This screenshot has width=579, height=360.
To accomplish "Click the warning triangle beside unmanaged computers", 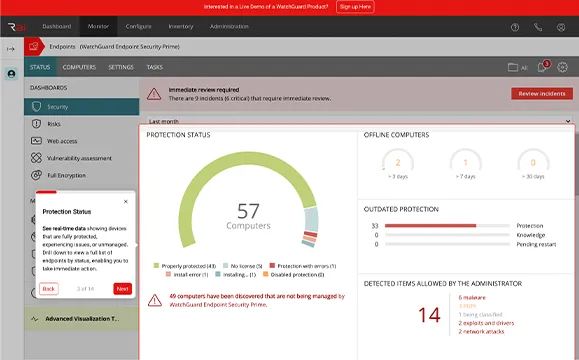I will (155, 300).
